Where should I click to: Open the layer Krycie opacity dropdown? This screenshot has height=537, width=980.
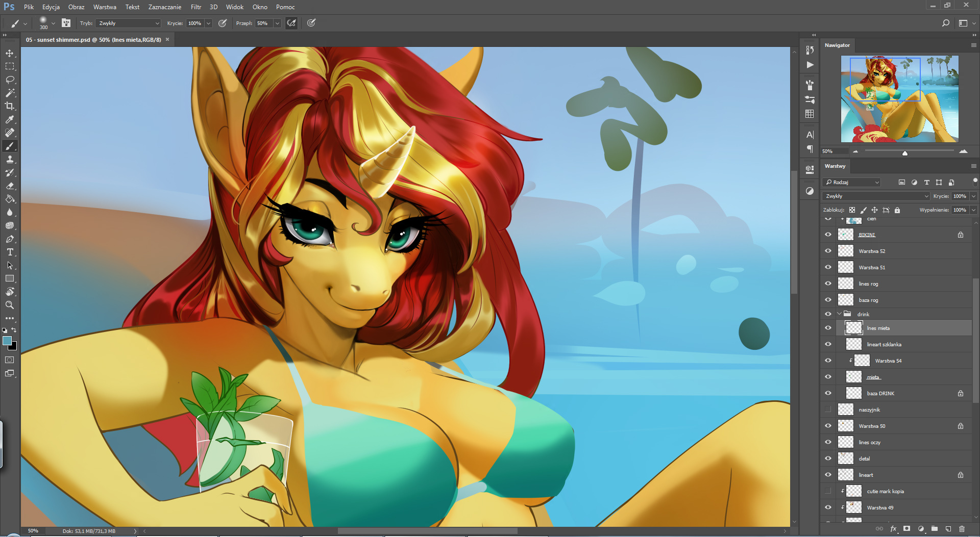[973, 196]
